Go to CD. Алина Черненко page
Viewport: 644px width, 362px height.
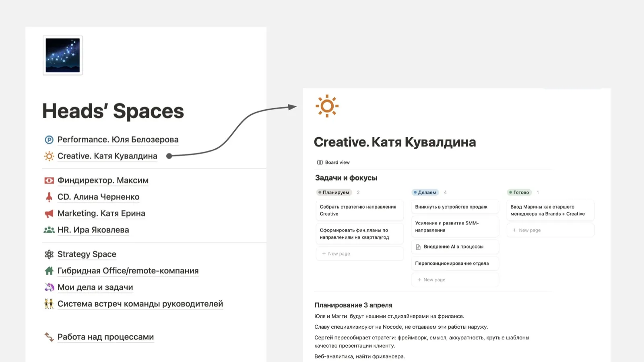click(x=99, y=197)
